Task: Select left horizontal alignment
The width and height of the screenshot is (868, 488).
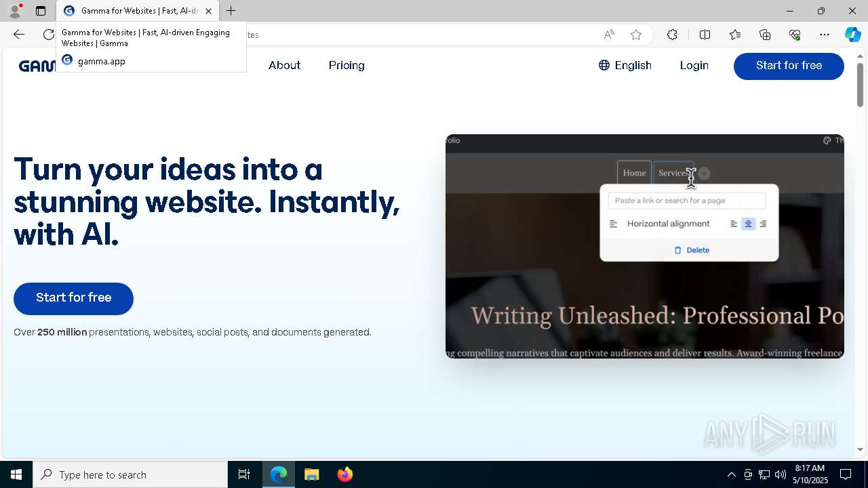Action: [x=734, y=224]
